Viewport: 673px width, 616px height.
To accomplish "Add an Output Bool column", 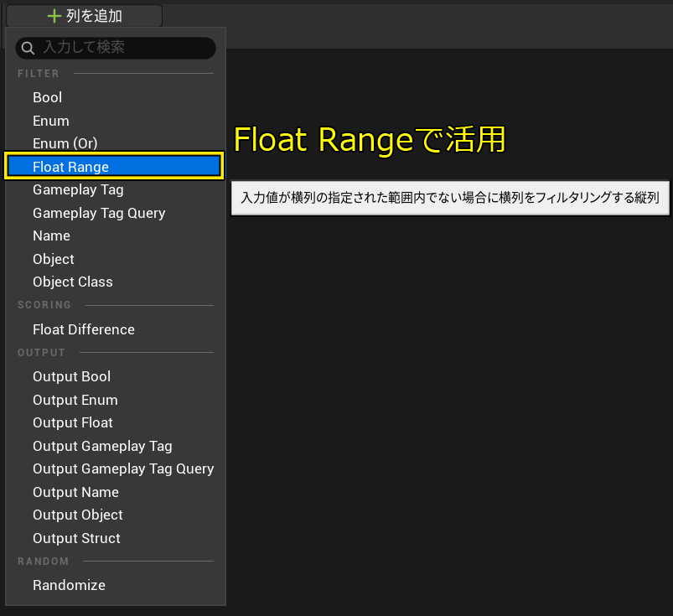I will [x=116, y=376].
